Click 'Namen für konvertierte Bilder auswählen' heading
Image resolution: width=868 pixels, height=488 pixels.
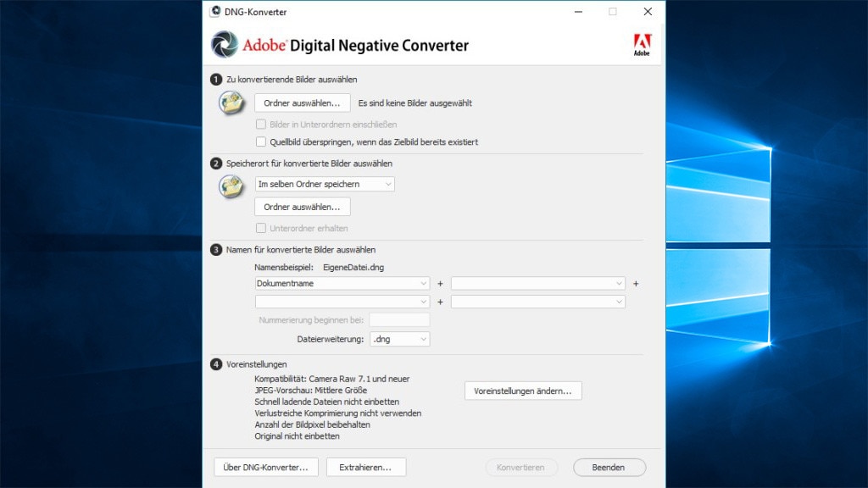(x=301, y=250)
